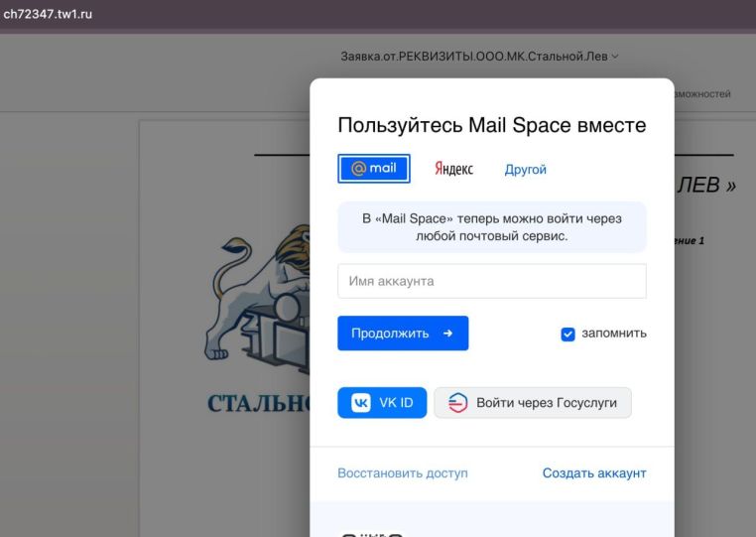Click the arrow icon inside Продолжить
Viewport: 756px width, 537px height.
447,334
